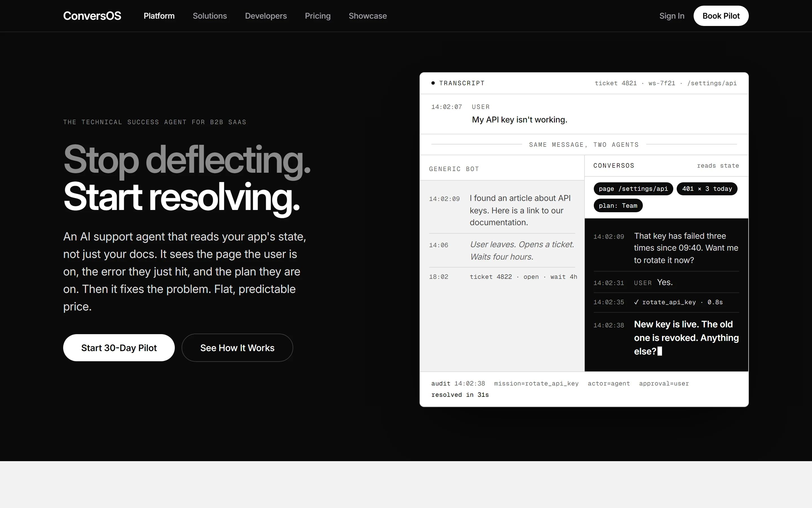Click the 14:02:35 timestamp
The image size is (812, 508).
(x=609, y=302)
